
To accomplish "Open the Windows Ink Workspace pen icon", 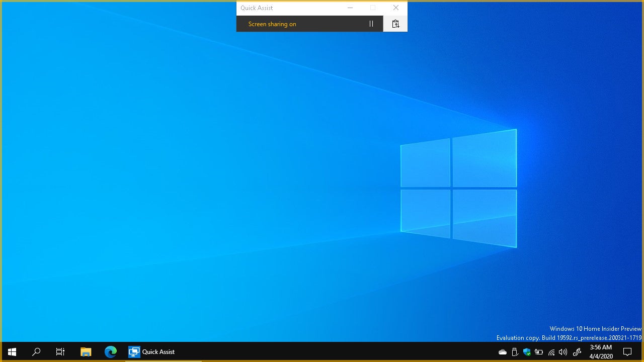I will pyautogui.click(x=577, y=352).
